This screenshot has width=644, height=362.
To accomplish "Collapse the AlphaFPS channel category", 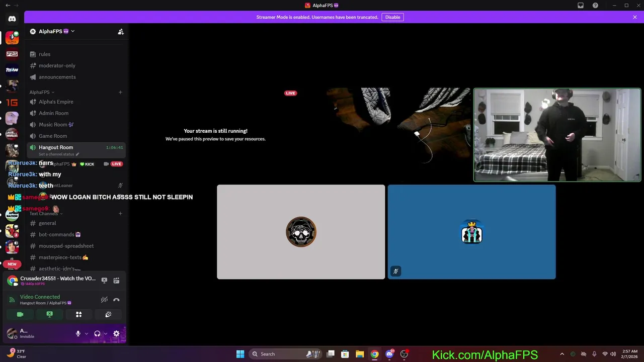I will tap(42, 92).
